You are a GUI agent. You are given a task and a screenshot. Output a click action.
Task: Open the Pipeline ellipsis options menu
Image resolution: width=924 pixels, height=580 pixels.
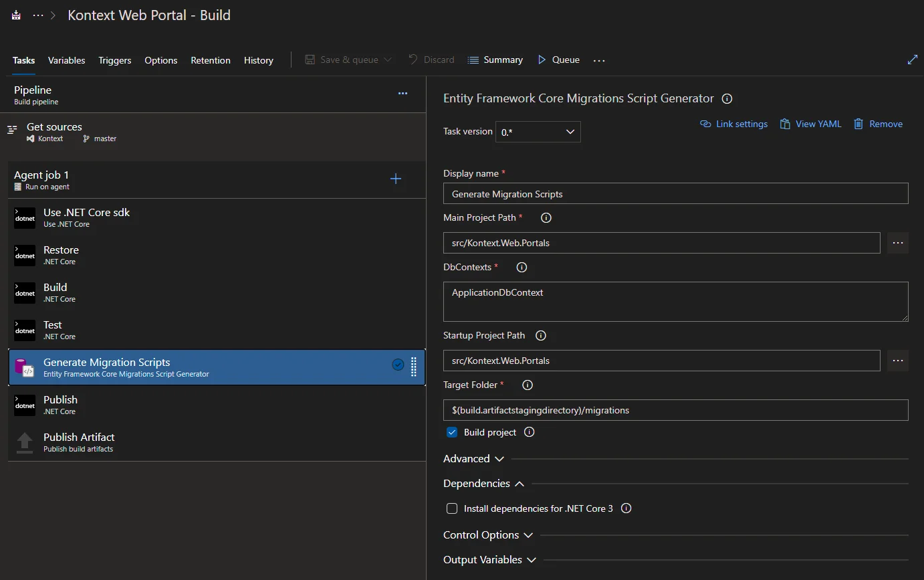(402, 94)
